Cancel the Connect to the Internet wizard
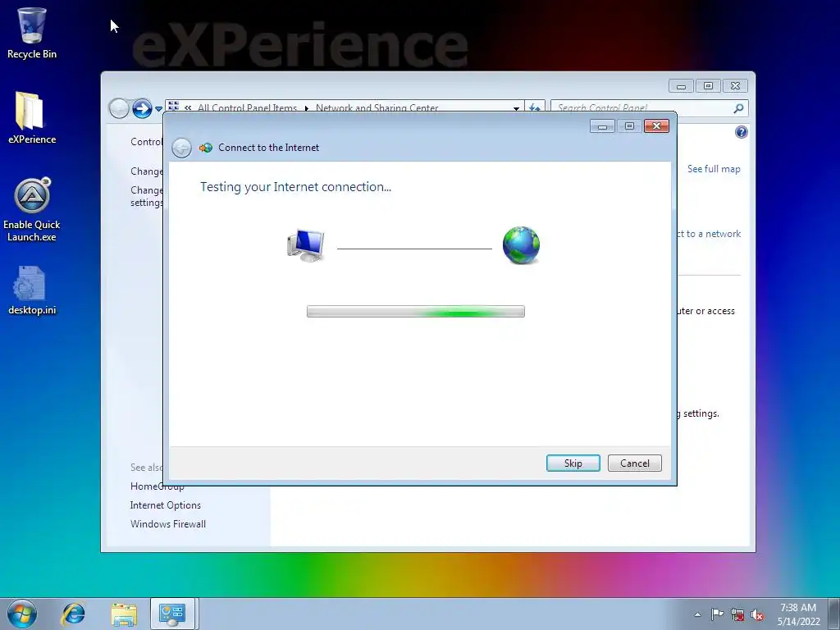This screenshot has width=840, height=630. (634, 463)
